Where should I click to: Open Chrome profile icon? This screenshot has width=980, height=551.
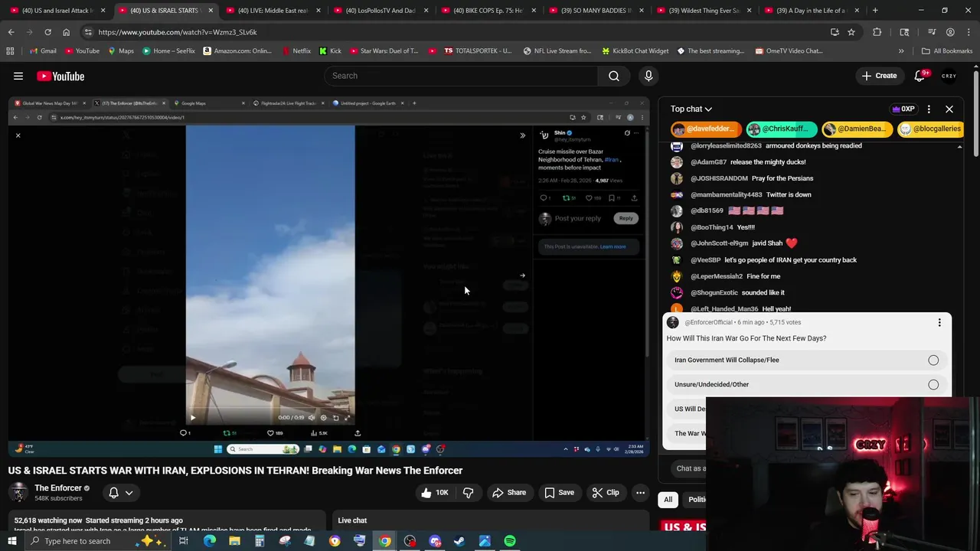click(950, 32)
